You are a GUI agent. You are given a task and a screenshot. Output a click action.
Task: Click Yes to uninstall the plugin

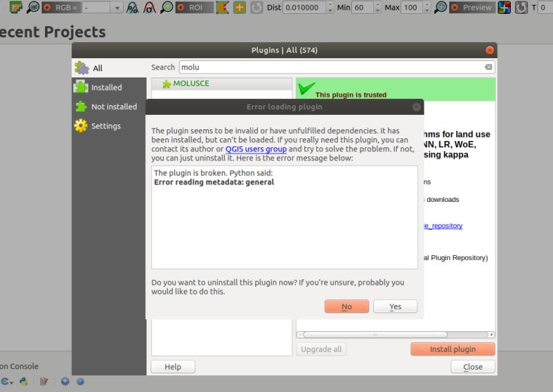395,306
